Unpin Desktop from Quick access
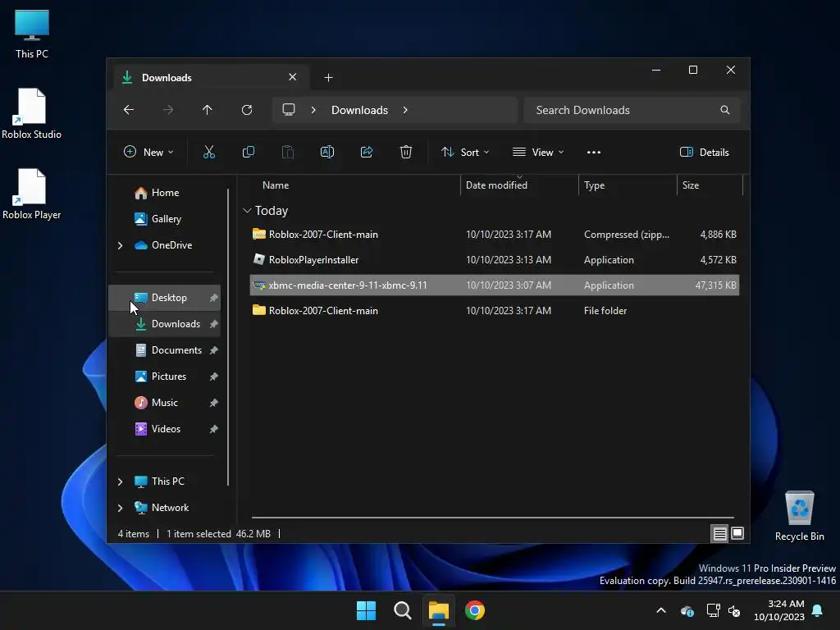 coord(214,298)
